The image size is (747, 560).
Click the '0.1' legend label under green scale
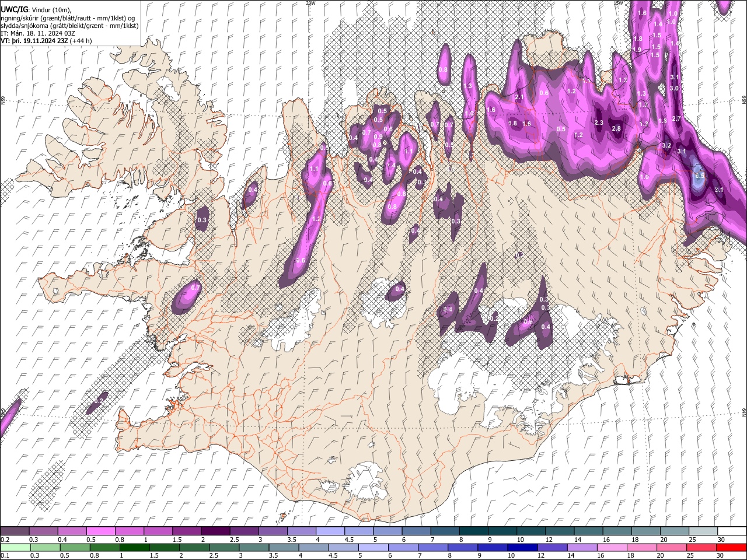pos(4,555)
